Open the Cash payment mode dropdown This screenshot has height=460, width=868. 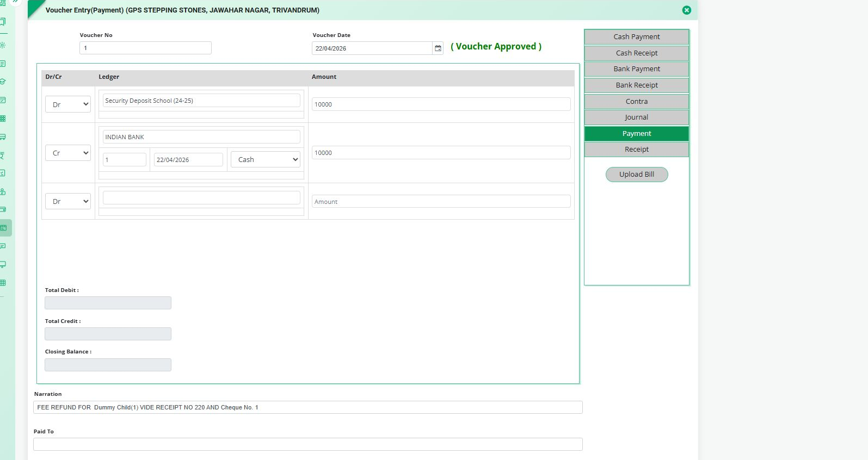coord(266,159)
